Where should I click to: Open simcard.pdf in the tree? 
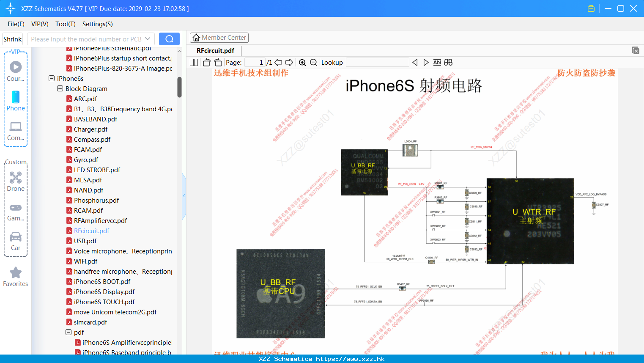90,322
